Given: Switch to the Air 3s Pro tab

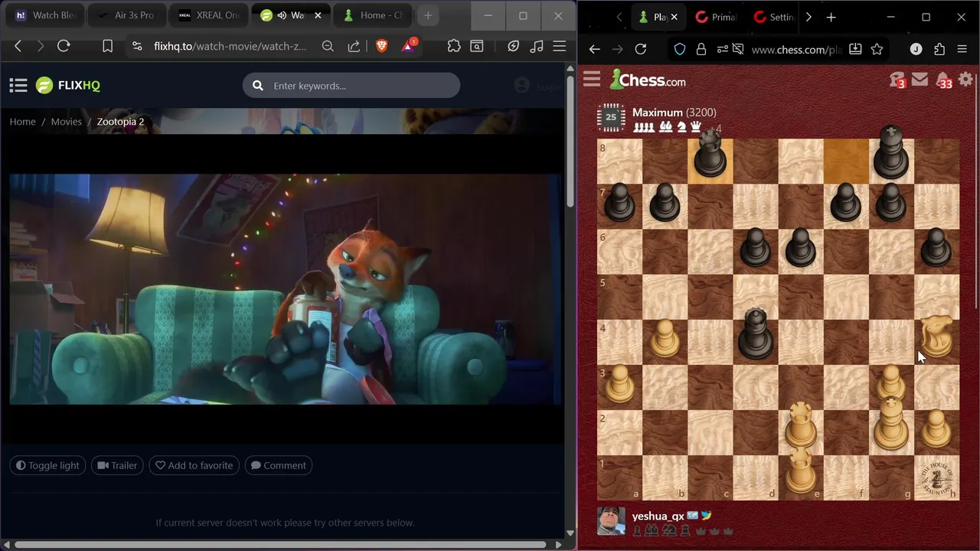Looking at the screenshot, I should tap(126, 15).
